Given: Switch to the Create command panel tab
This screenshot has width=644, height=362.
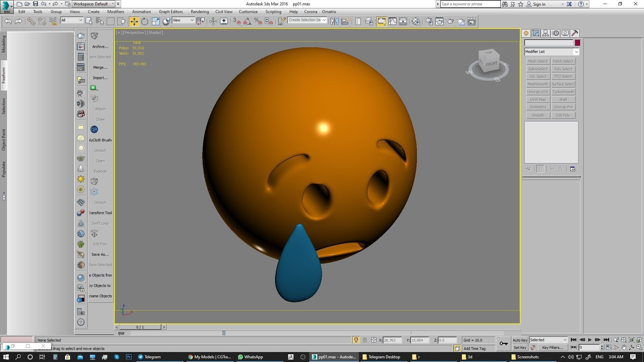Looking at the screenshot, I should point(526,33).
